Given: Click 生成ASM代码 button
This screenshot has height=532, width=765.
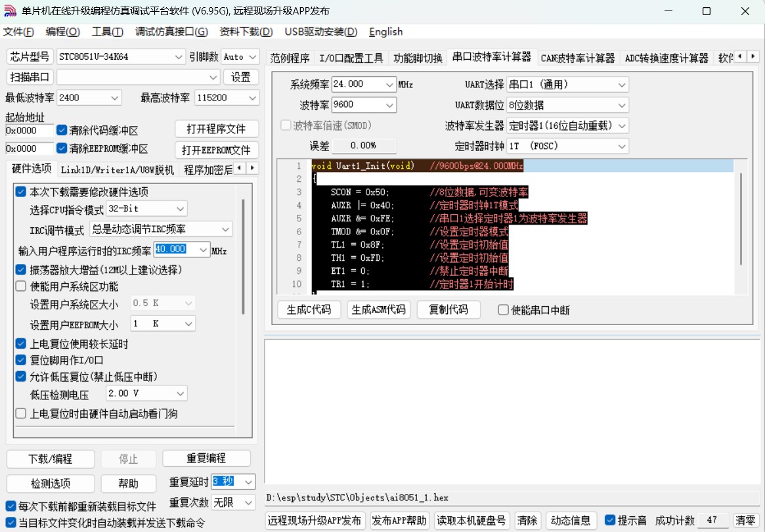Looking at the screenshot, I should (379, 309).
